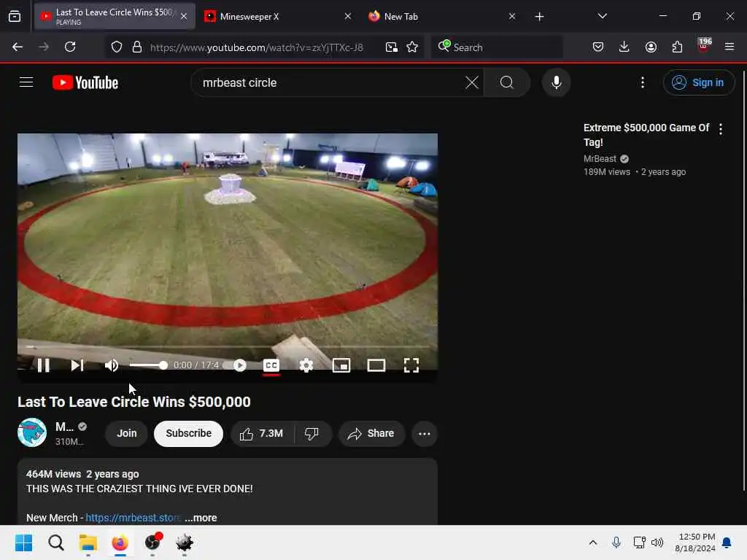Click the URL address bar
Viewport: 747px width, 560px height.
[256, 47]
